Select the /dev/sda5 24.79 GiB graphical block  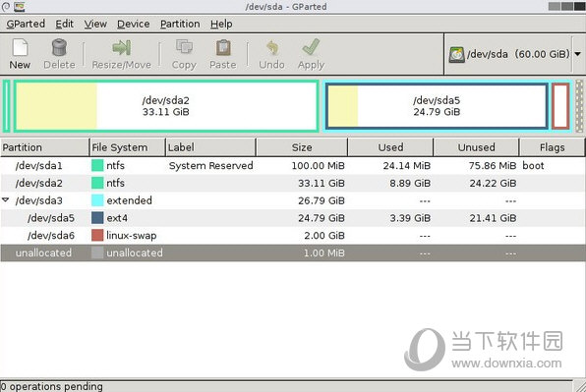point(437,106)
